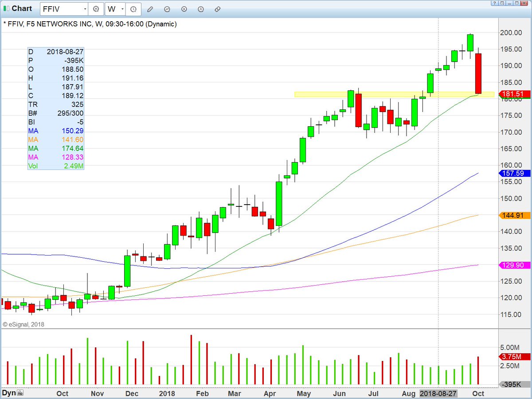Screen dimensions: 532x399
Task: Click the Dyn label at bottom left
Action: (9, 393)
